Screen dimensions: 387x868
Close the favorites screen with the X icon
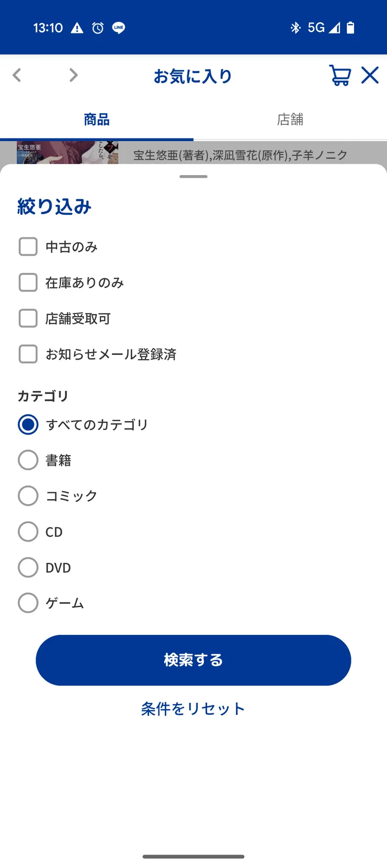point(370,75)
